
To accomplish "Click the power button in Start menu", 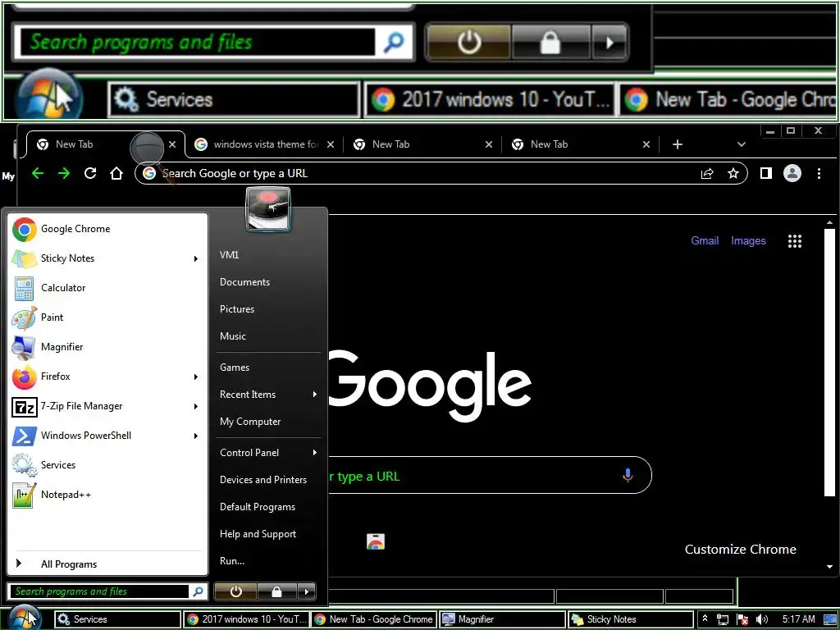I will tap(235, 591).
